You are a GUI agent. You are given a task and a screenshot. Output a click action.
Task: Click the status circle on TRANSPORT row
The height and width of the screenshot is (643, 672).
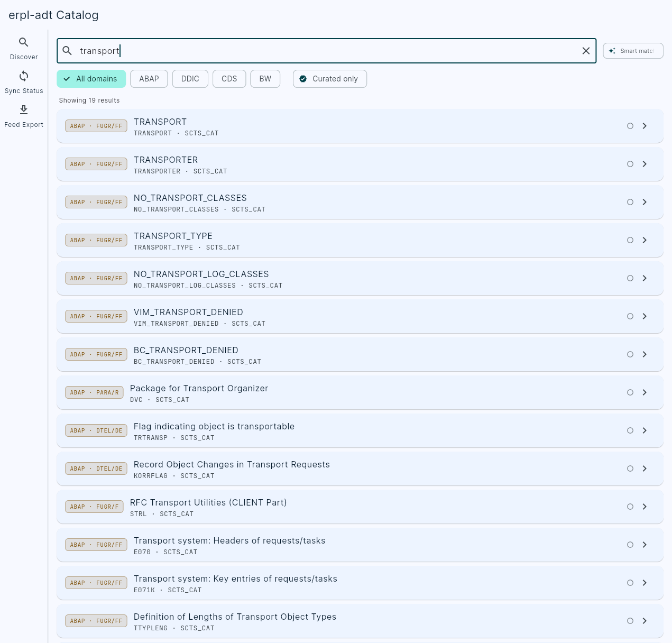[x=630, y=126]
